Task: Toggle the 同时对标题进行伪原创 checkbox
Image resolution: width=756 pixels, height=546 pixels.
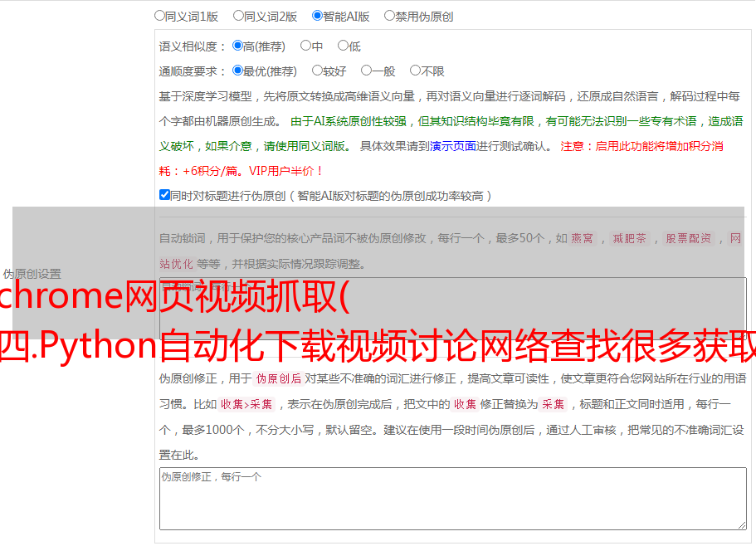Action: point(164,195)
